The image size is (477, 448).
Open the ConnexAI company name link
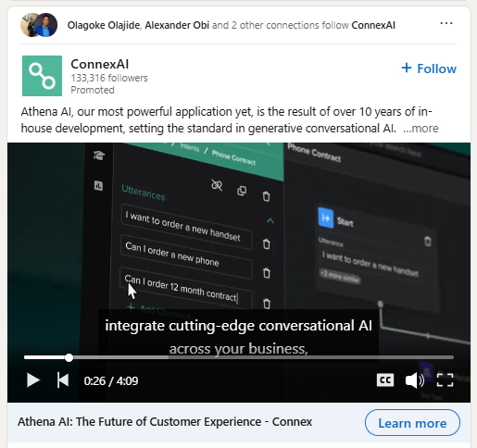[100, 64]
